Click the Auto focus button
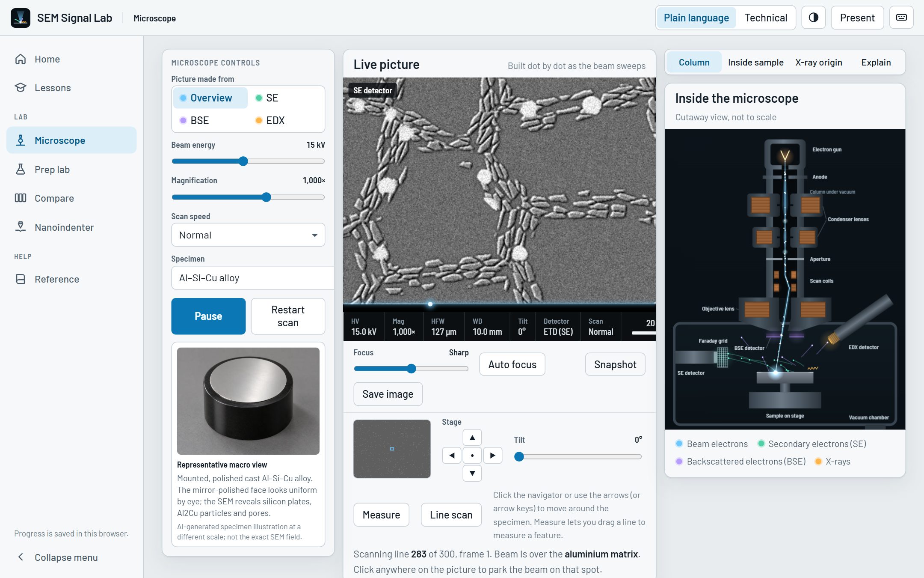 (x=512, y=364)
